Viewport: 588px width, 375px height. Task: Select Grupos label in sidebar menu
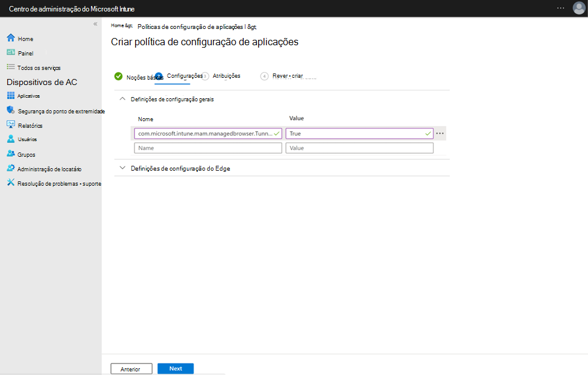(x=27, y=154)
